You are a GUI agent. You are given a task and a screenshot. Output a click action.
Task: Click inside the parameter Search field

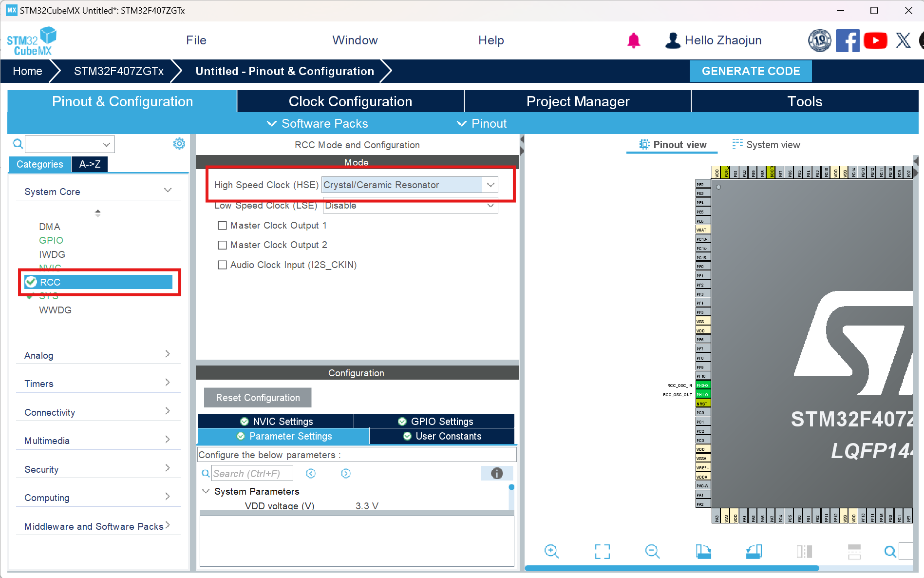[x=252, y=473]
